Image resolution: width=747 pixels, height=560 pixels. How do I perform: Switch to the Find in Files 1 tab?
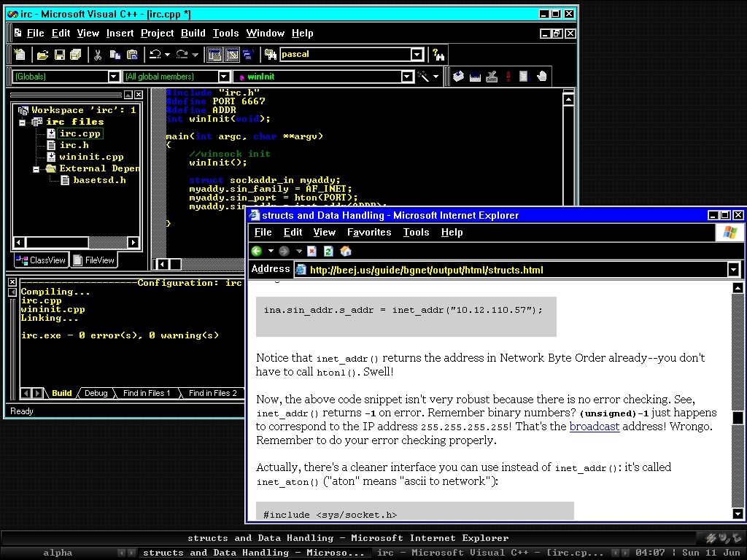click(x=146, y=393)
